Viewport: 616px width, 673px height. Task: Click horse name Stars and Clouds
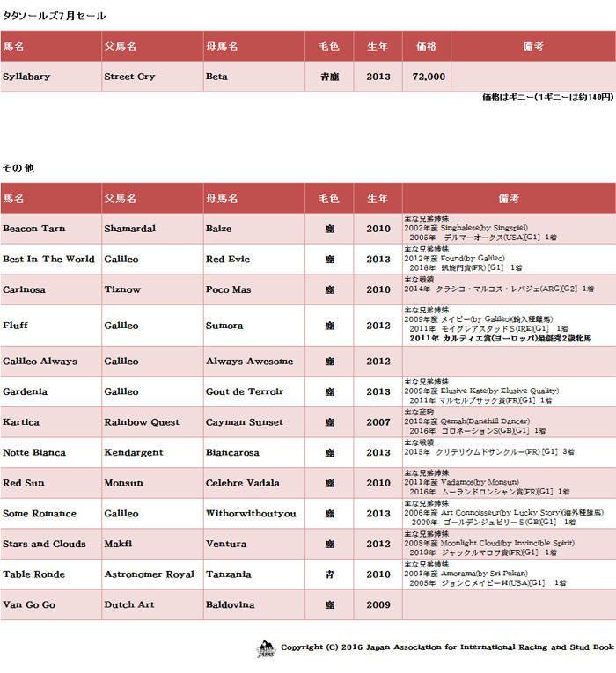[44, 544]
